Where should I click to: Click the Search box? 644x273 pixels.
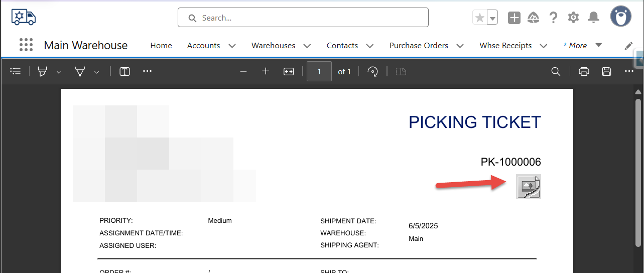[303, 18]
